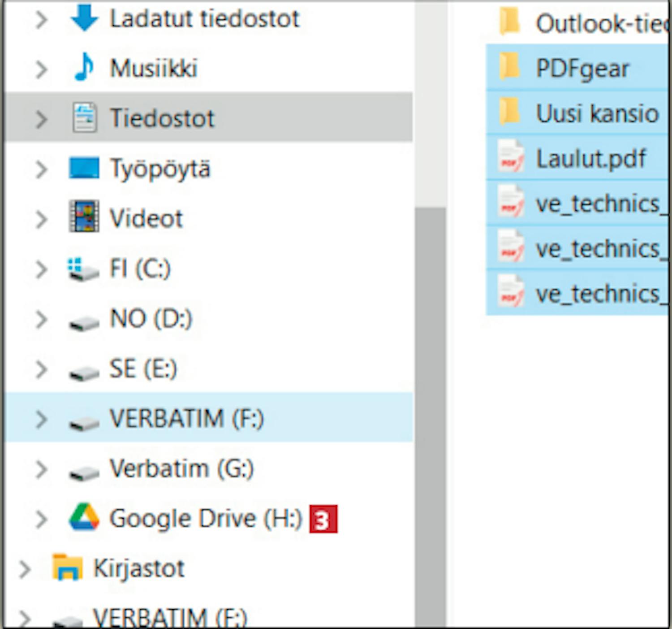The width and height of the screenshot is (672, 629).
Task: Click the Videot film strip icon
Action: [84, 218]
